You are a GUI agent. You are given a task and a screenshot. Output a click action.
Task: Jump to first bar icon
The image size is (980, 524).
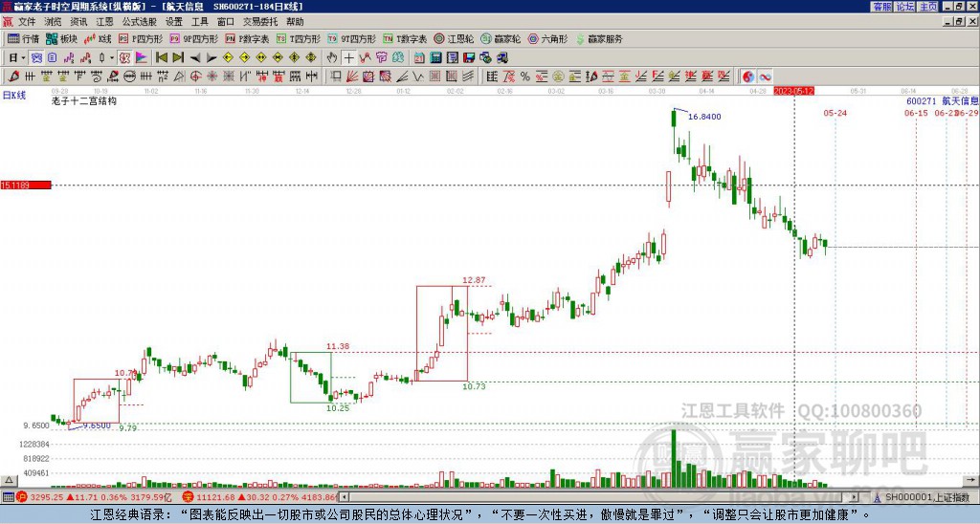(x=161, y=58)
